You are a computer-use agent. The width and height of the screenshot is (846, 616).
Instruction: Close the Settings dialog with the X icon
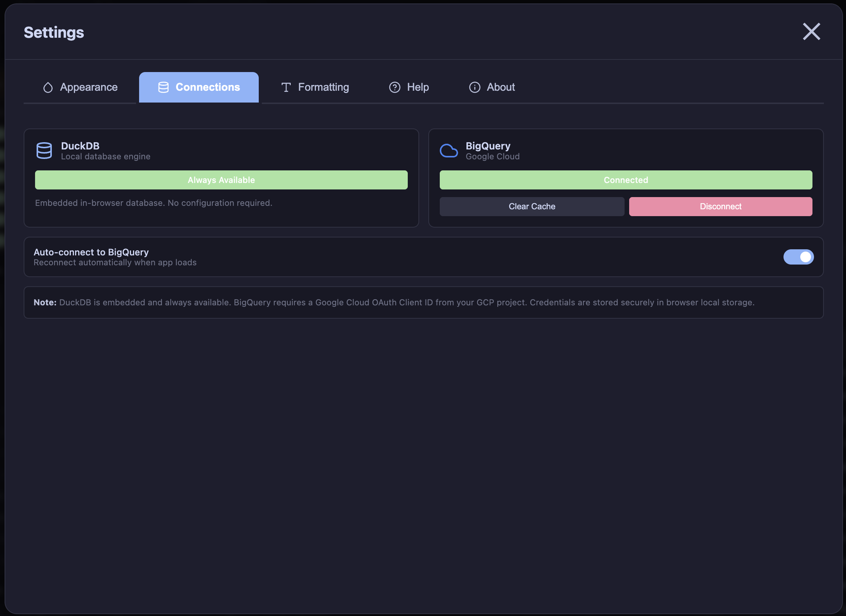point(812,32)
